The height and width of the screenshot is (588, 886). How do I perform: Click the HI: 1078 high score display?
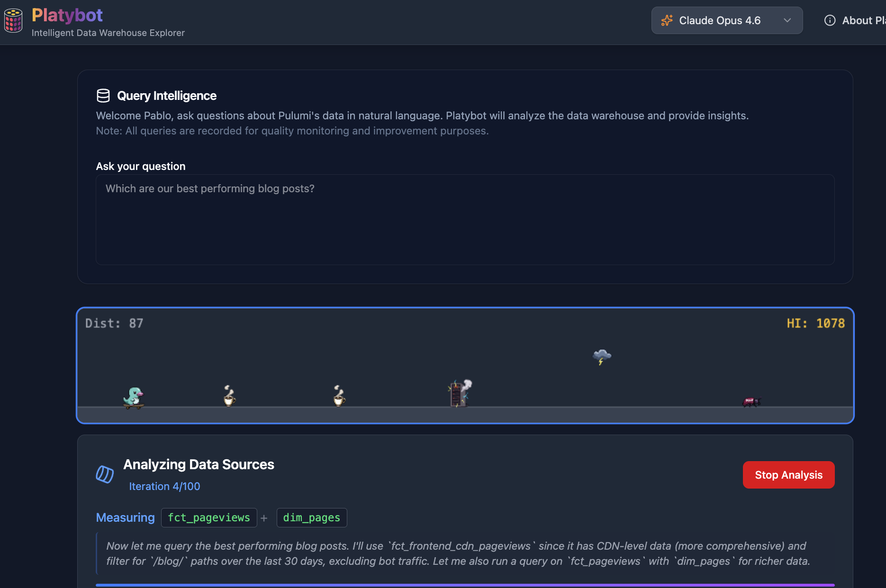click(x=816, y=323)
